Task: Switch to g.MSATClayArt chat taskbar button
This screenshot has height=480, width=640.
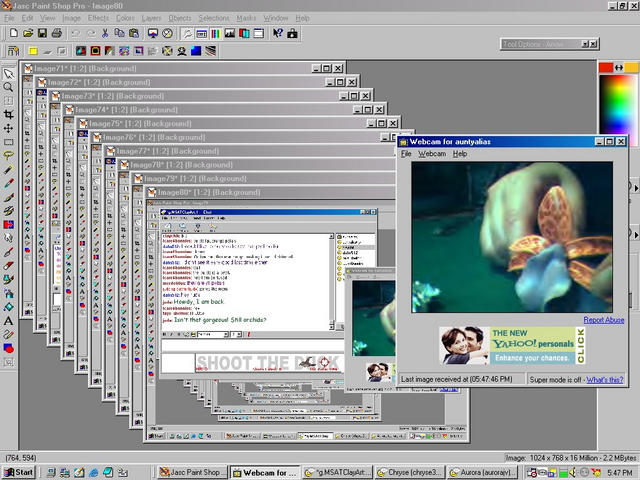Action: [337, 472]
